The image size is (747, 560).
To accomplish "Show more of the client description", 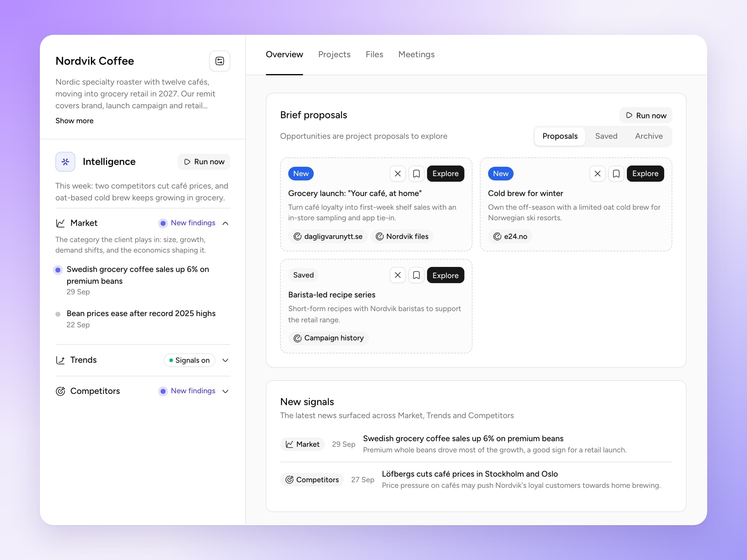I will point(74,121).
